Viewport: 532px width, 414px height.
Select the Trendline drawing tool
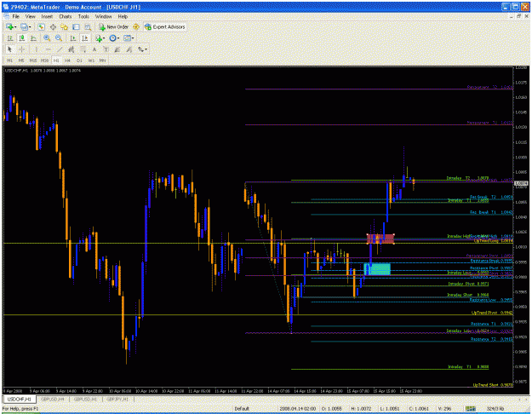click(60, 49)
